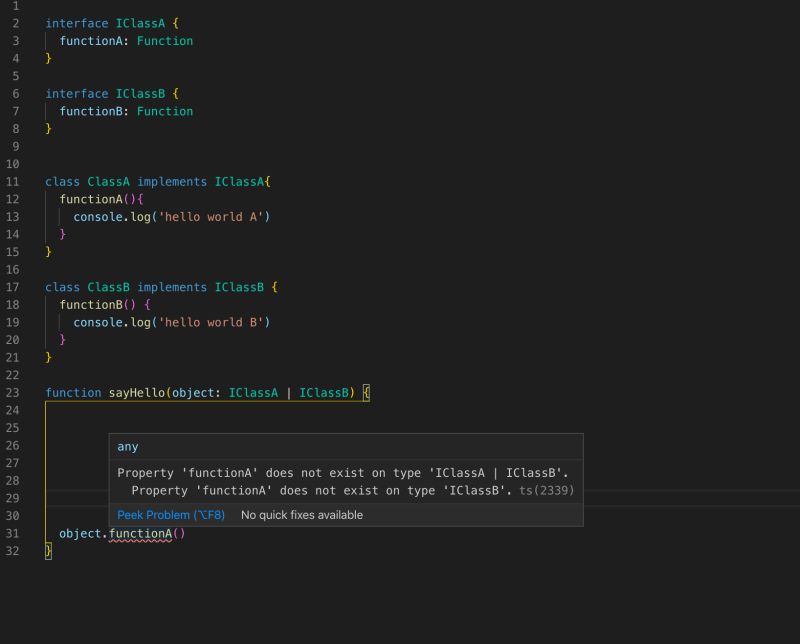The height and width of the screenshot is (644, 800).
Task: Click the "any" label in the hover tooltip
Action: point(127,446)
